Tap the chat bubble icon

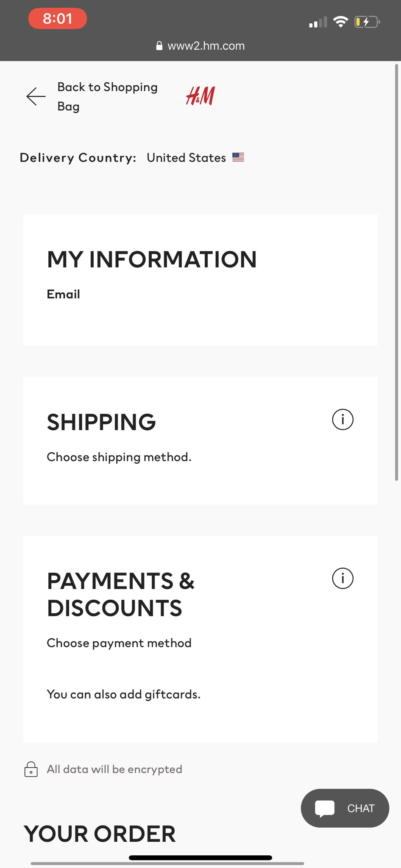coord(325,808)
